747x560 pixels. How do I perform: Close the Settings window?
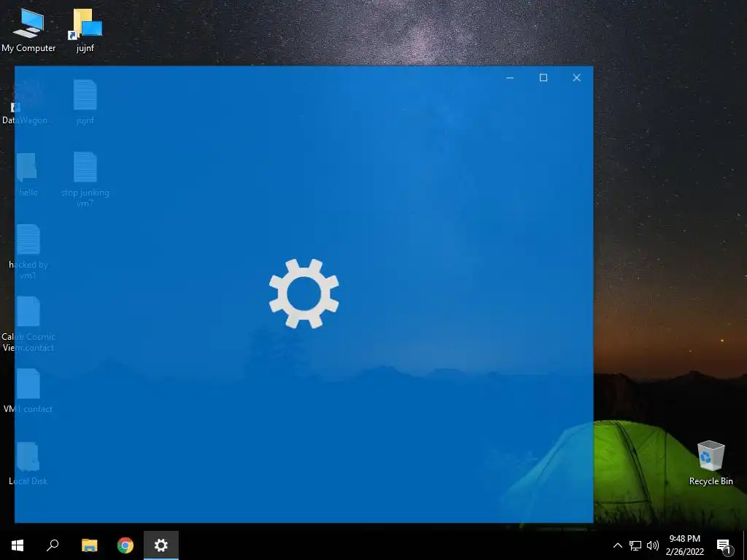click(x=576, y=77)
